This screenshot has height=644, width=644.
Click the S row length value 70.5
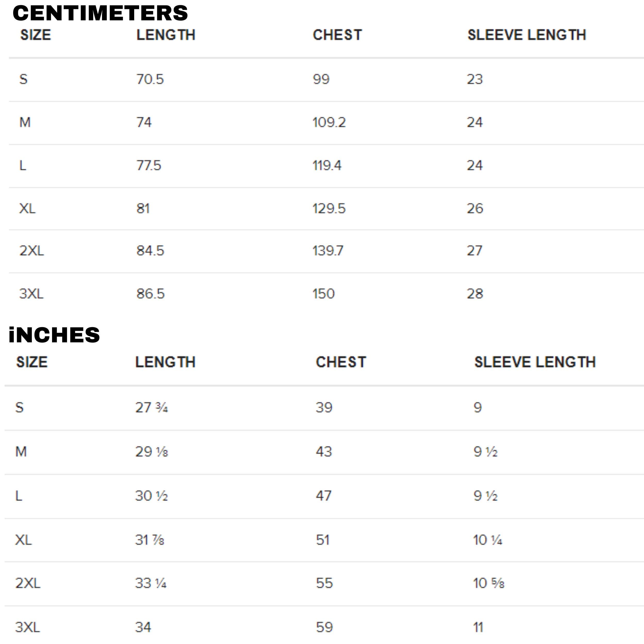click(150, 79)
